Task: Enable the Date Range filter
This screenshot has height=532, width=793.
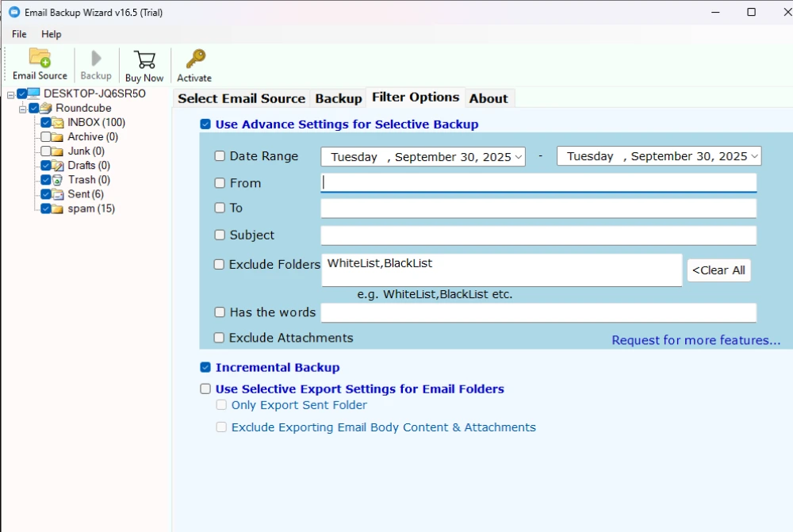Action: click(x=219, y=156)
